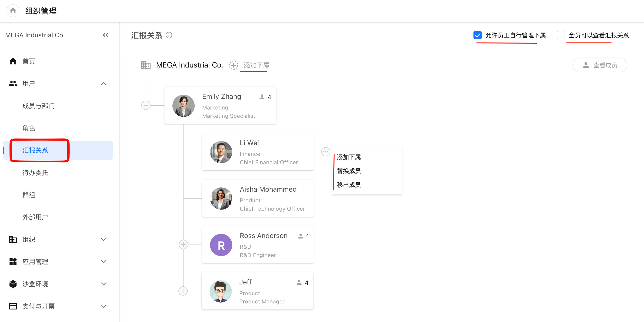Screen dimensions: 644x322
Task: Click the dashed plus icon beside MEGA Industrial Co.
Action: point(233,65)
